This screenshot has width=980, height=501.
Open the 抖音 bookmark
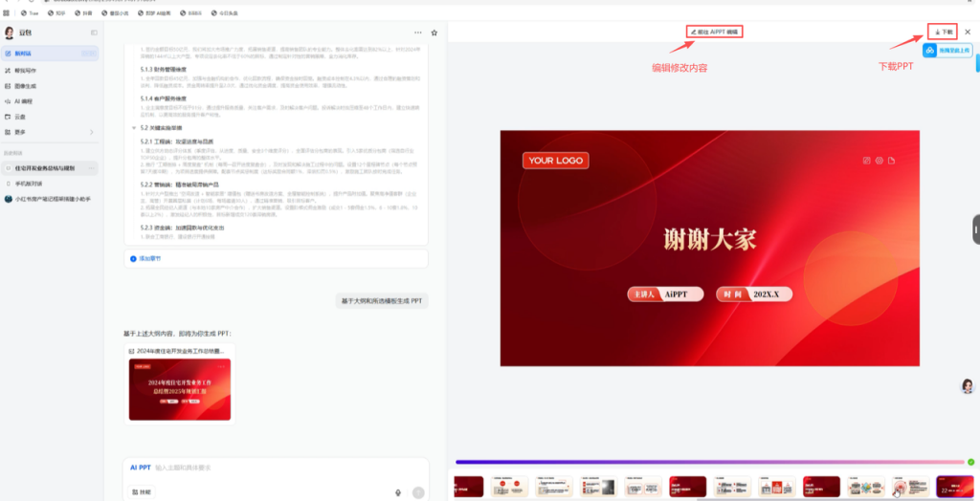[x=83, y=12]
